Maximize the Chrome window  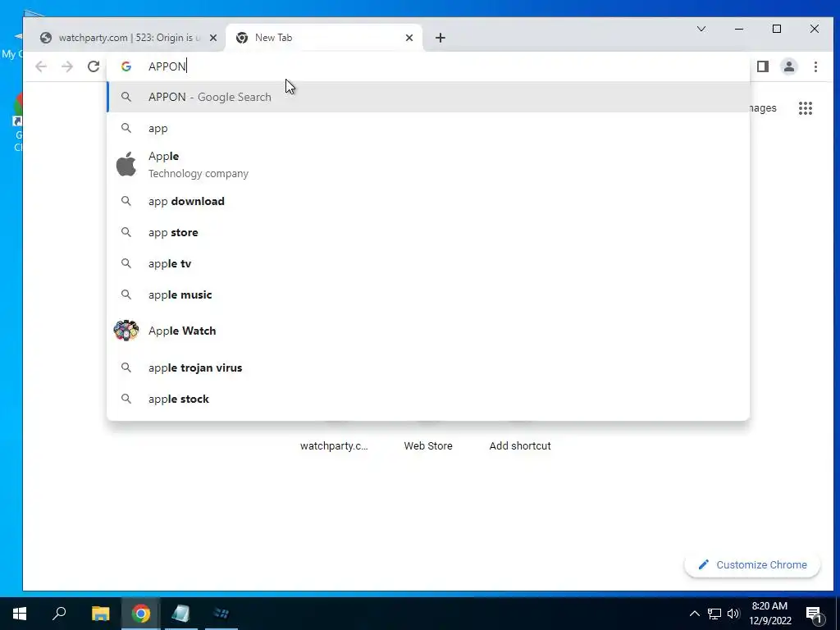pyautogui.click(x=777, y=29)
